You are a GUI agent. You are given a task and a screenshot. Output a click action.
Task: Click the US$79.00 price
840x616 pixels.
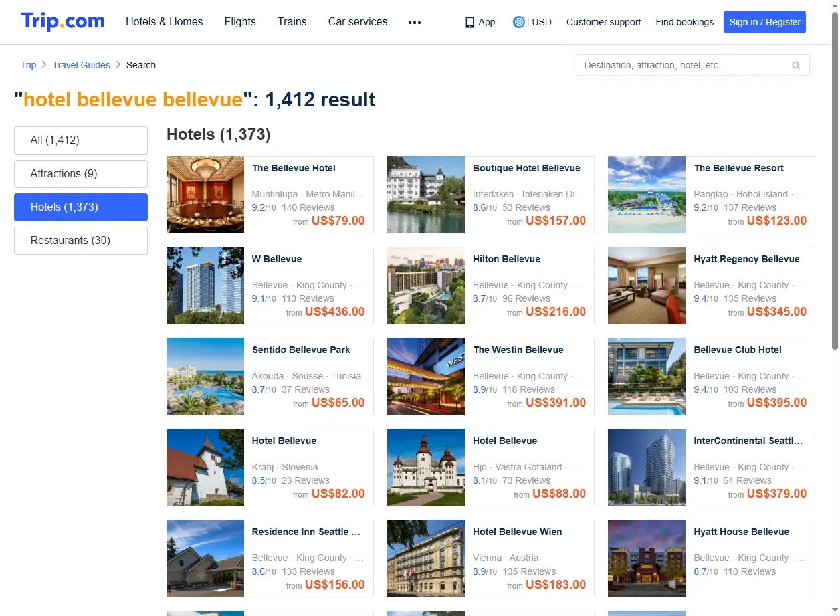[x=338, y=221]
